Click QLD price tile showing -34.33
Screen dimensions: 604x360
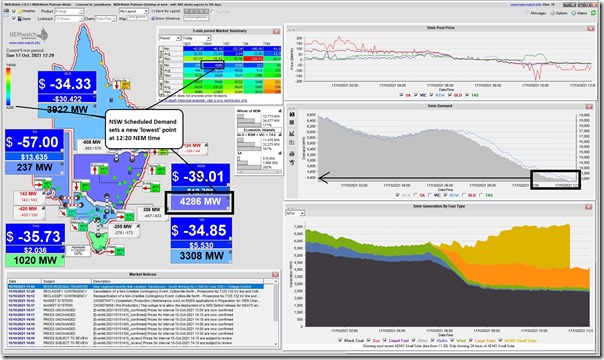tap(67, 84)
